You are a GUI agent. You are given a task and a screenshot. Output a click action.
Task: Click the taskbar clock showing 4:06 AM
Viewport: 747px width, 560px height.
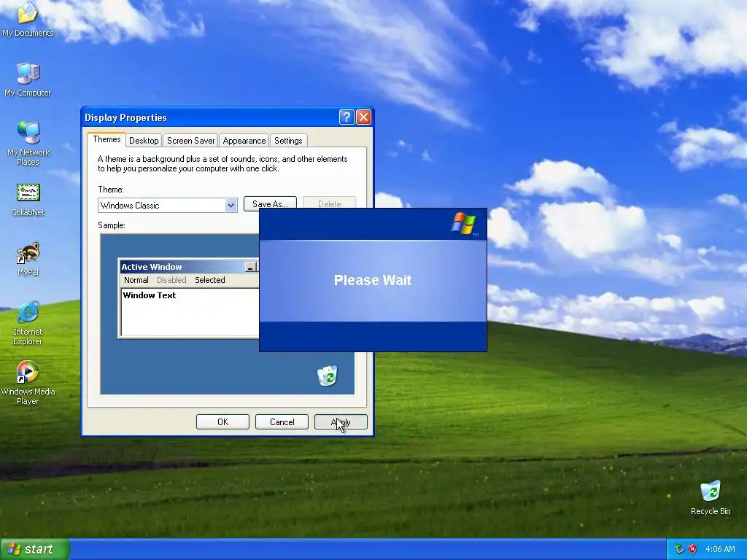(x=720, y=549)
